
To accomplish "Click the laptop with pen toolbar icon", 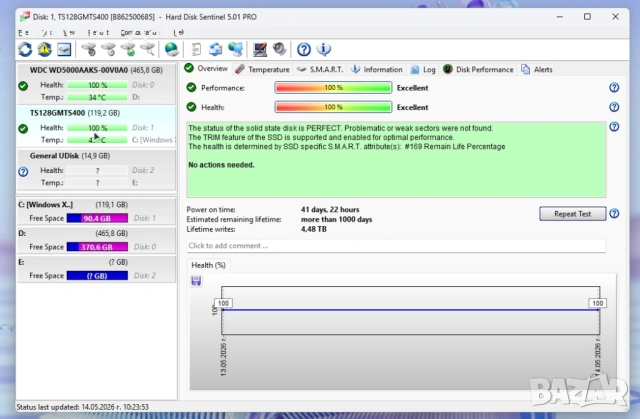I will [x=260, y=49].
